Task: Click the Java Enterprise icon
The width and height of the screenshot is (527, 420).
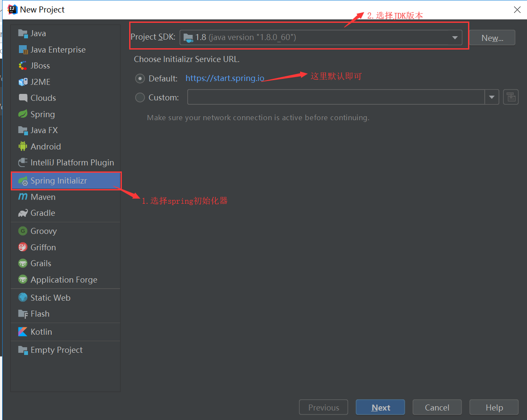Action: tap(23, 50)
